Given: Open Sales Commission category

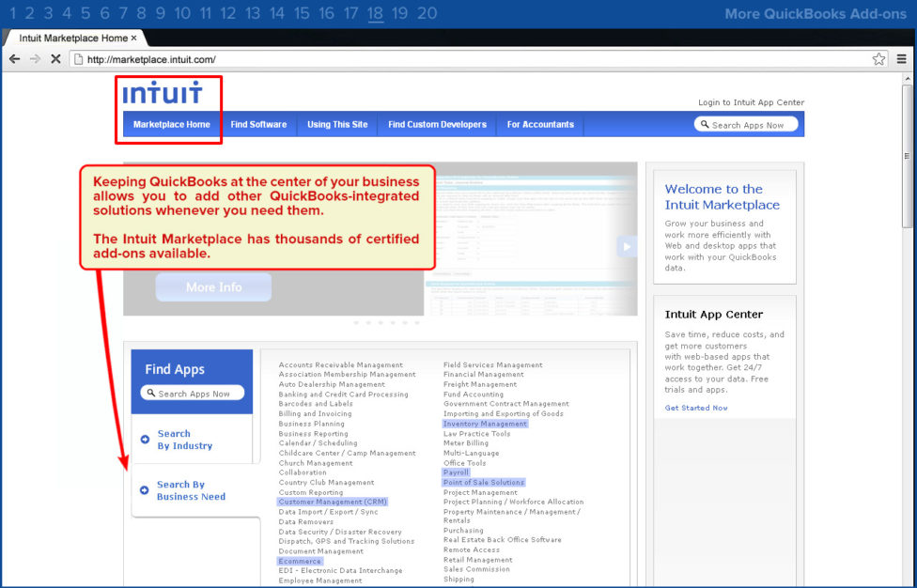Looking at the screenshot, I should click(476, 569).
